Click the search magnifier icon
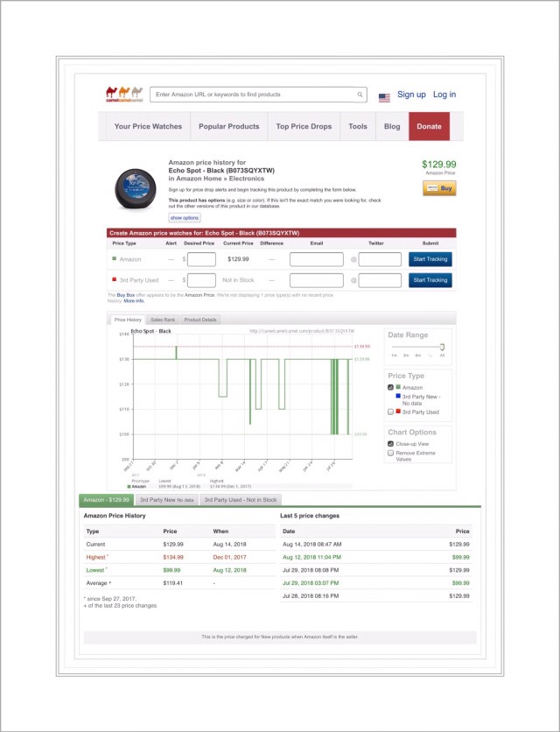This screenshot has height=732, width=560. click(360, 95)
